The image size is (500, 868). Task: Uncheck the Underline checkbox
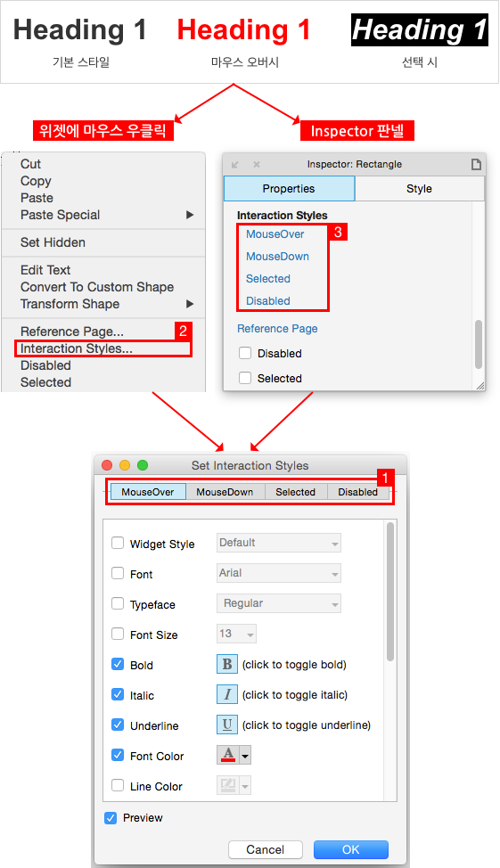pyautogui.click(x=118, y=724)
